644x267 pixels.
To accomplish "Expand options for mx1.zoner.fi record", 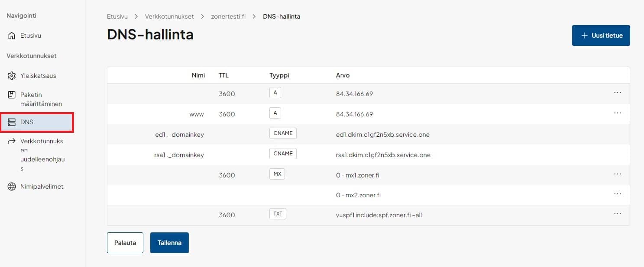I will (618, 174).
